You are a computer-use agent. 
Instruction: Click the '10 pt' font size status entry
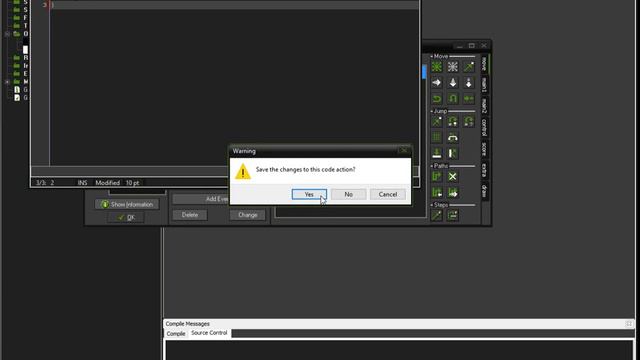(x=132, y=183)
